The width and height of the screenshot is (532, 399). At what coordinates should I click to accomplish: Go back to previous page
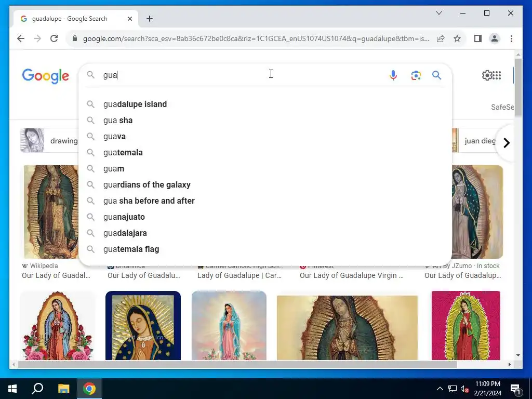pos(21,38)
